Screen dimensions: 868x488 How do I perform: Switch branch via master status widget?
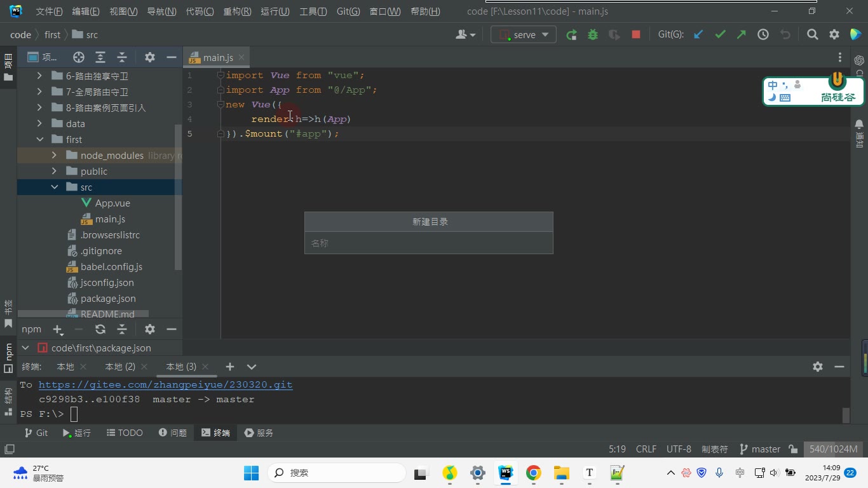pos(760,449)
